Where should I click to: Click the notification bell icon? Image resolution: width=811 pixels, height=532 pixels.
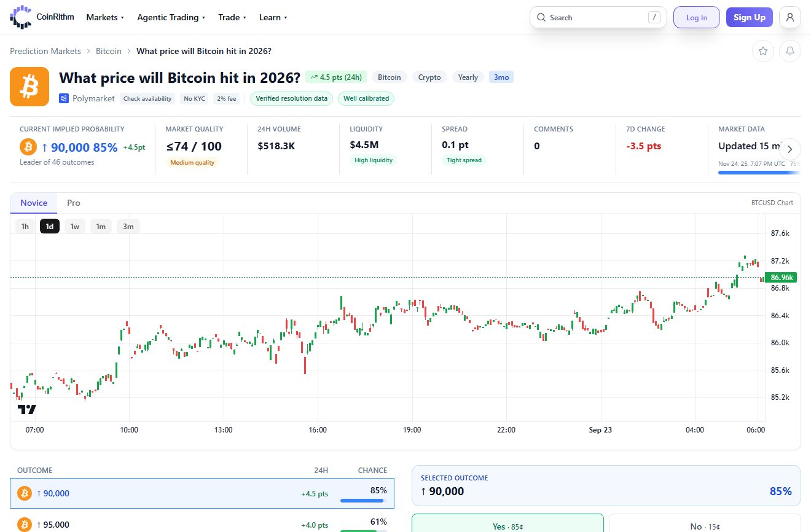790,51
